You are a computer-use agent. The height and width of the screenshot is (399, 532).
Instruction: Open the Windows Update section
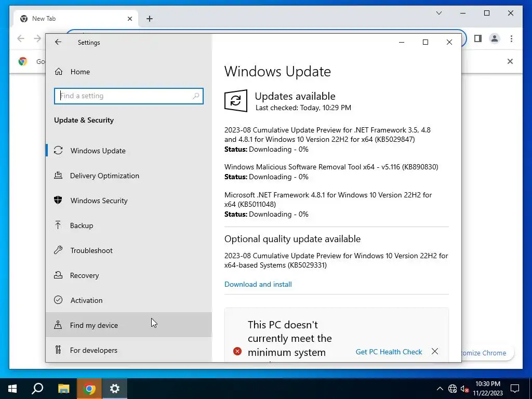tap(129, 151)
